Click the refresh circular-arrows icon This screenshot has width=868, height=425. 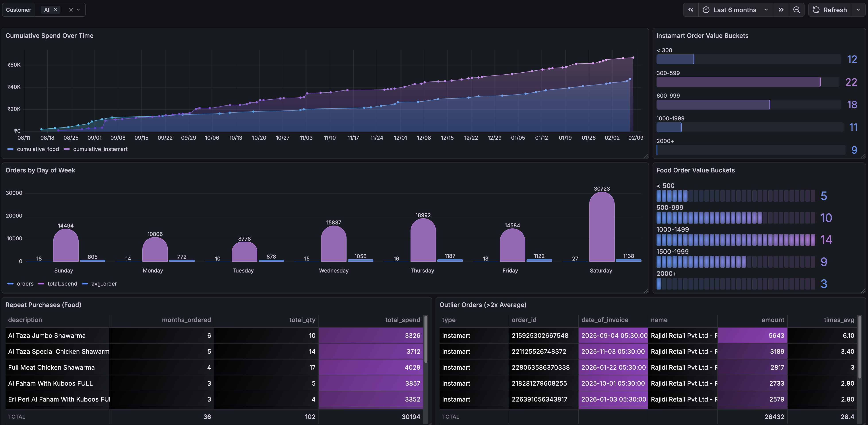click(x=816, y=10)
